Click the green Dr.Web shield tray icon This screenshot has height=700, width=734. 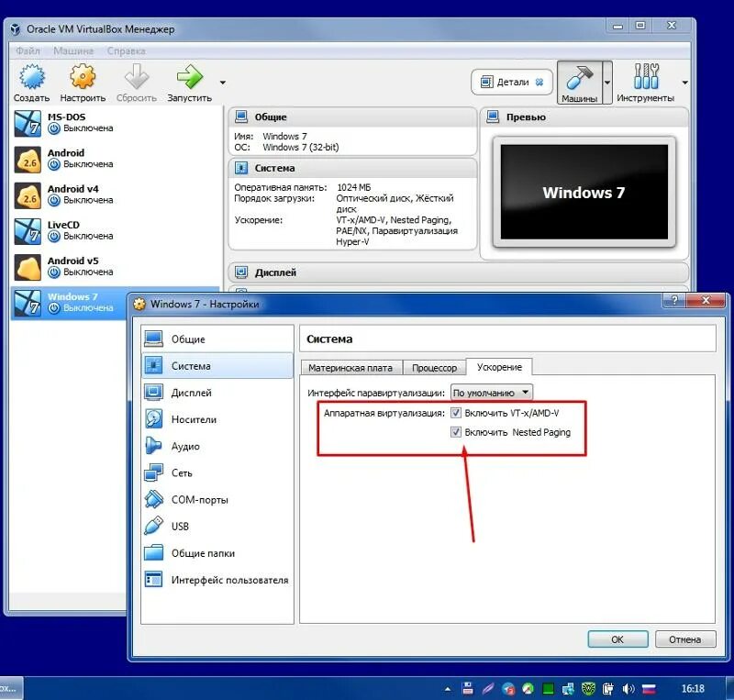(x=588, y=689)
